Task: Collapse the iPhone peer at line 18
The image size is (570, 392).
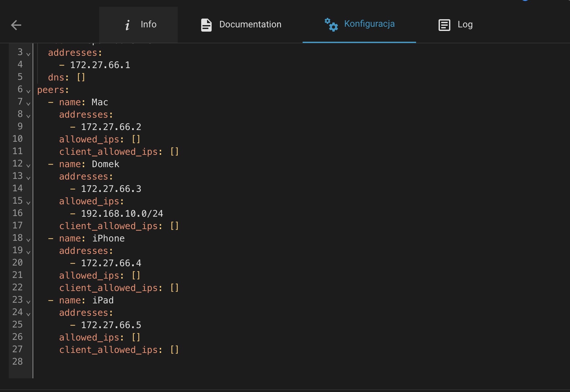Action: (x=28, y=240)
